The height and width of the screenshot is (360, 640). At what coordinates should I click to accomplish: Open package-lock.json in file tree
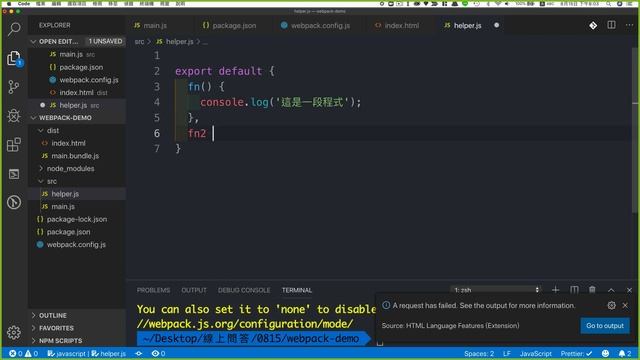coord(77,219)
